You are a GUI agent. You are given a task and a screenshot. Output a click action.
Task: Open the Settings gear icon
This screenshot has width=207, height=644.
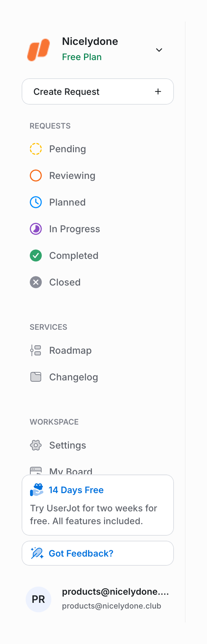point(35,445)
